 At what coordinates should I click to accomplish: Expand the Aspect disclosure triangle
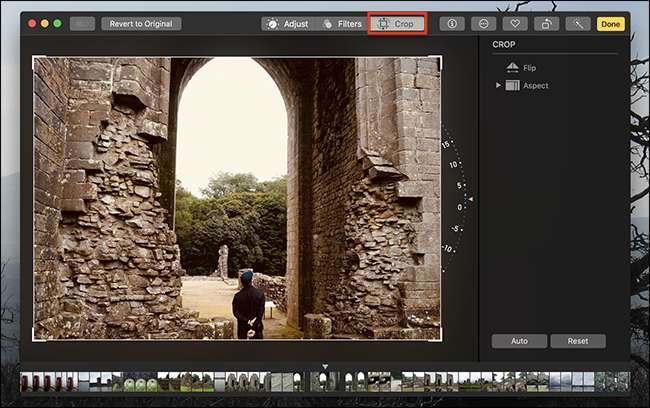[498, 86]
